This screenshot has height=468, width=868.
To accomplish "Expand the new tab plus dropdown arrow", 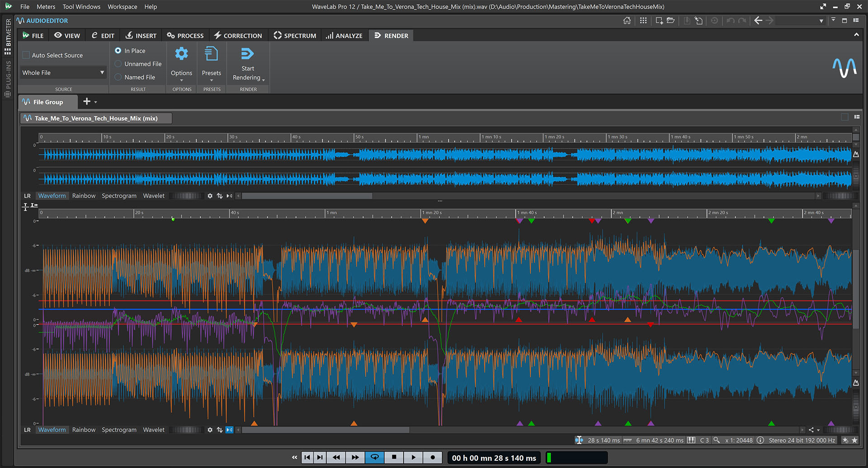I will tap(95, 102).
